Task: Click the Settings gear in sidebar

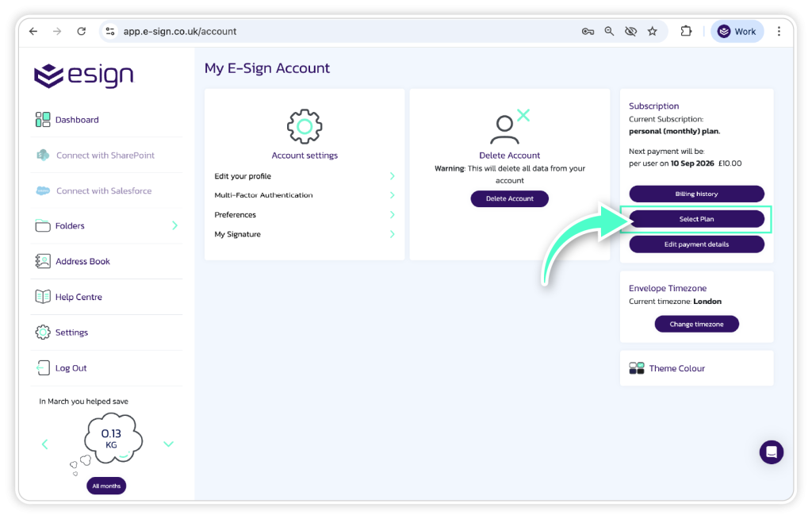Action: (x=43, y=333)
